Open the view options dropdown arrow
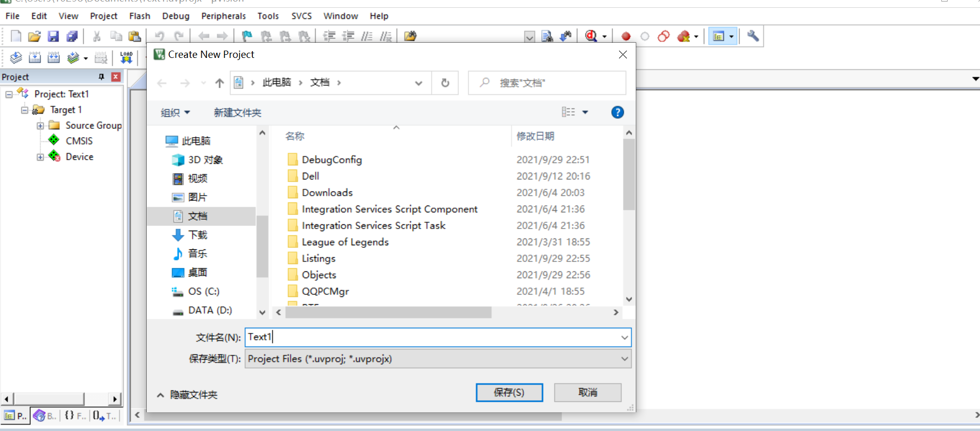 coord(585,112)
